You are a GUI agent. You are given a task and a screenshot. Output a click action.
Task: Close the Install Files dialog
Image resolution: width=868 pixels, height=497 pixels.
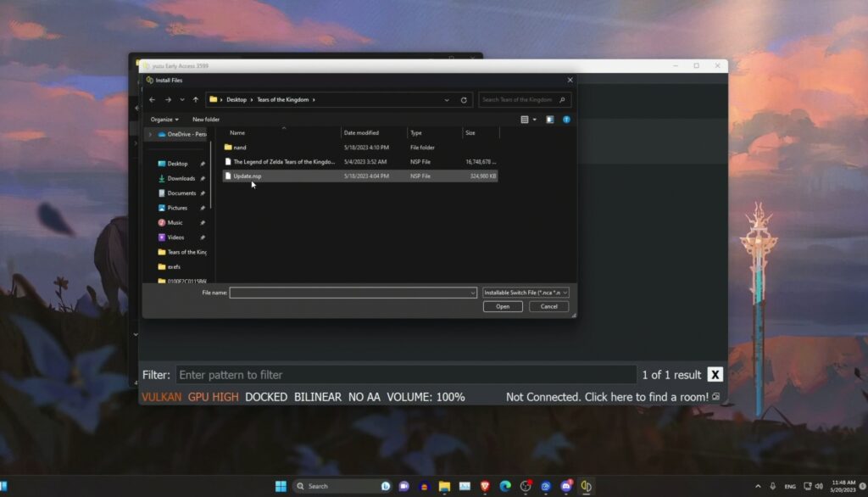[570, 80]
